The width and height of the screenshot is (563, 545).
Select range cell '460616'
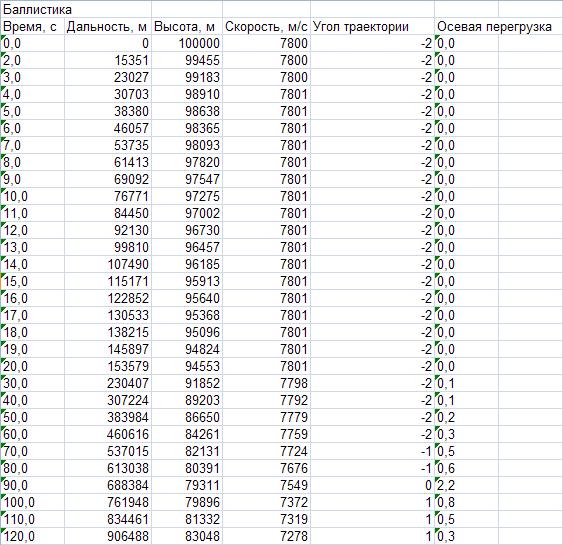(x=108, y=434)
